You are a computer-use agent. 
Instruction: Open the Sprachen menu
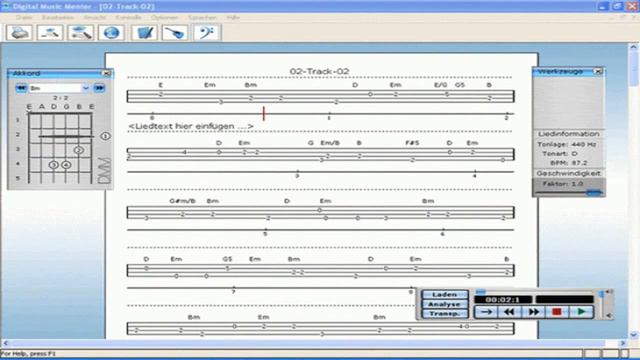coord(202,18)
